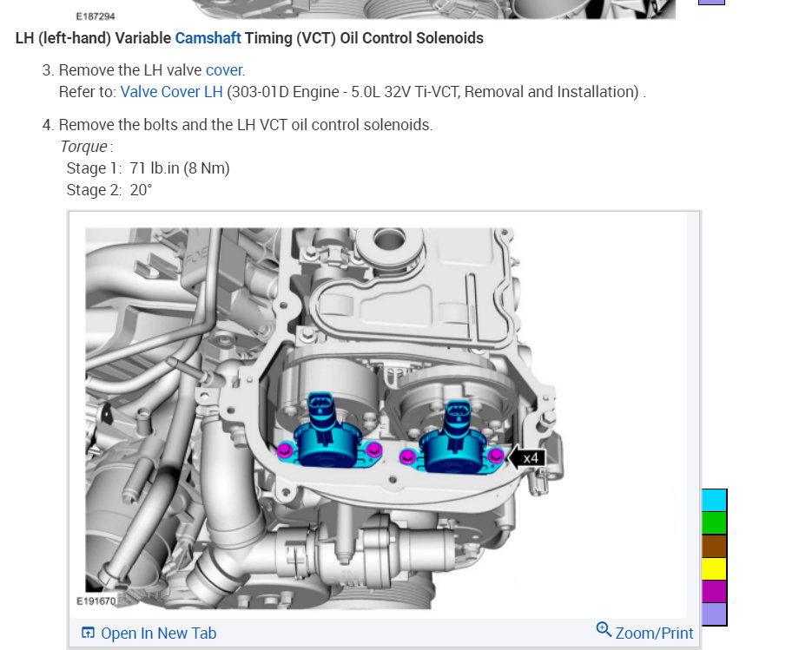
Task: Select the brown highlight swatch
Action: 714,547
